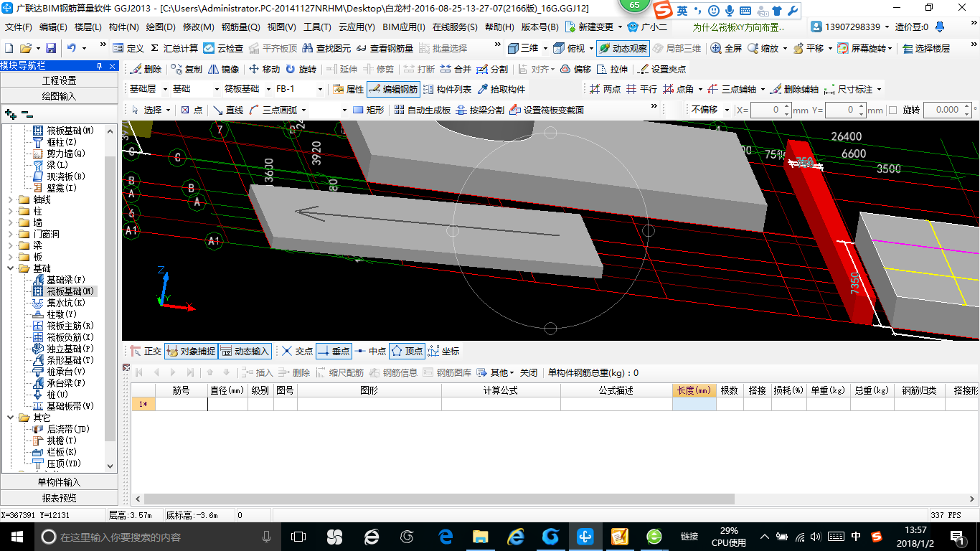
Task: Select the 删除 delete tool
Action: click(x=146, y=69)
